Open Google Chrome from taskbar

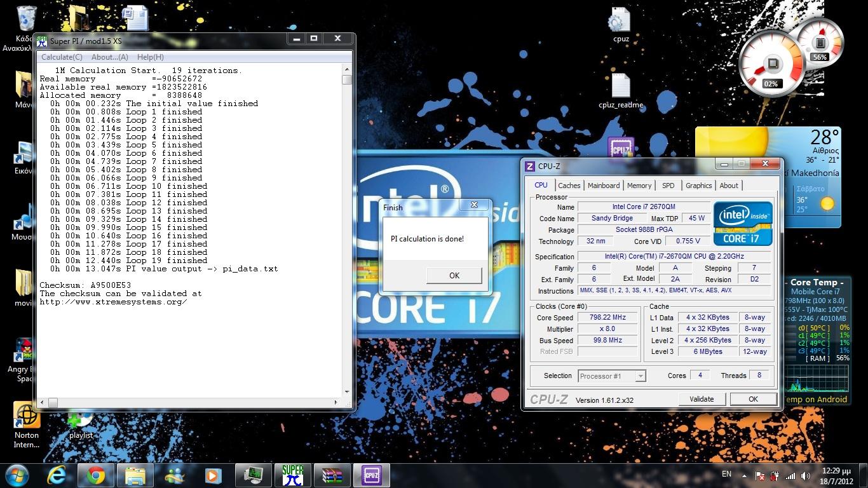pyautogui.click(x=96, y=475)
